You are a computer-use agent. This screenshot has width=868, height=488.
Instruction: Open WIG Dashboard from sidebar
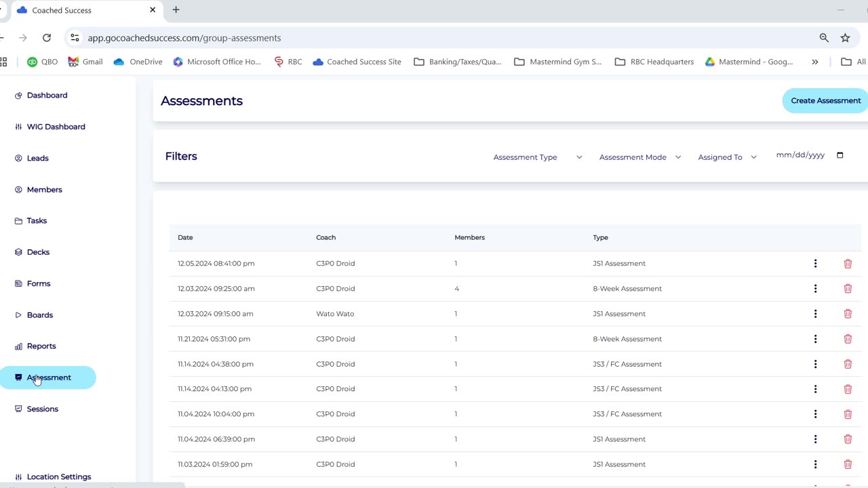click(x=50, y=127)
